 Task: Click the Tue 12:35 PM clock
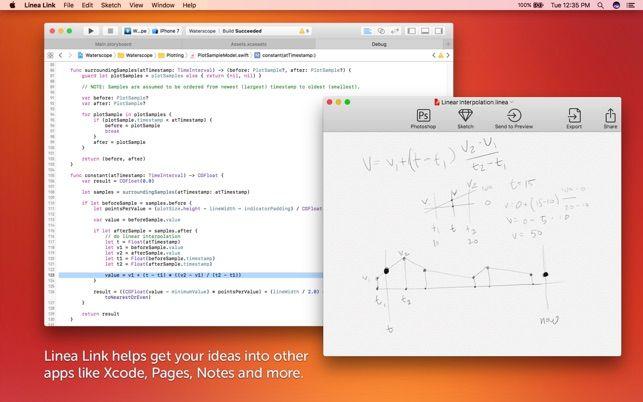pos(570,5)
